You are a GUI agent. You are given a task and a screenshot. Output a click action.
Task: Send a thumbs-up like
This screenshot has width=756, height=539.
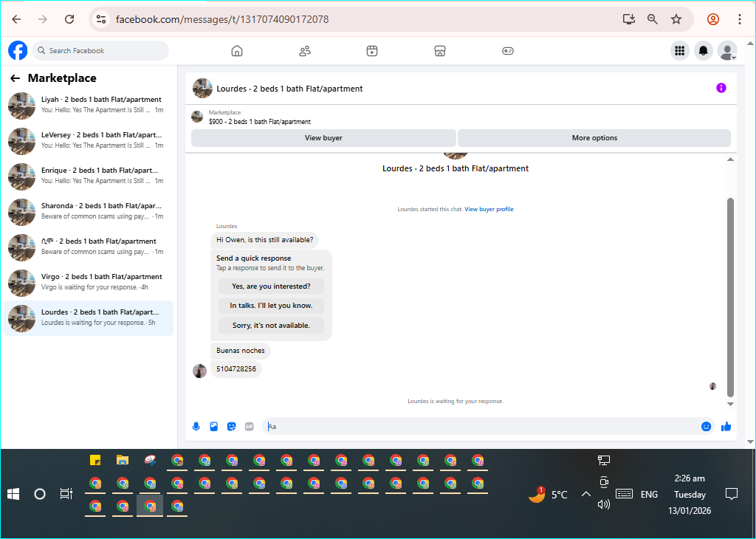click(x=726, y=427)
